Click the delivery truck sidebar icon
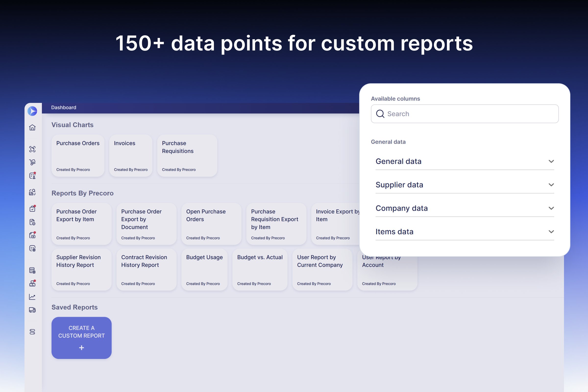Screen dimensions: 588x392 (x=33, y=310)
